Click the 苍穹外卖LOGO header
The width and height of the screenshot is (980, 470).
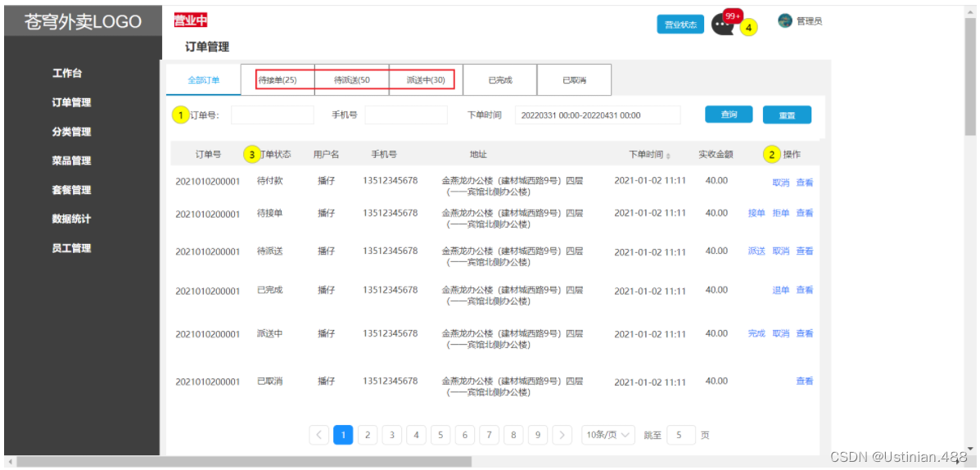click(83, 22)
